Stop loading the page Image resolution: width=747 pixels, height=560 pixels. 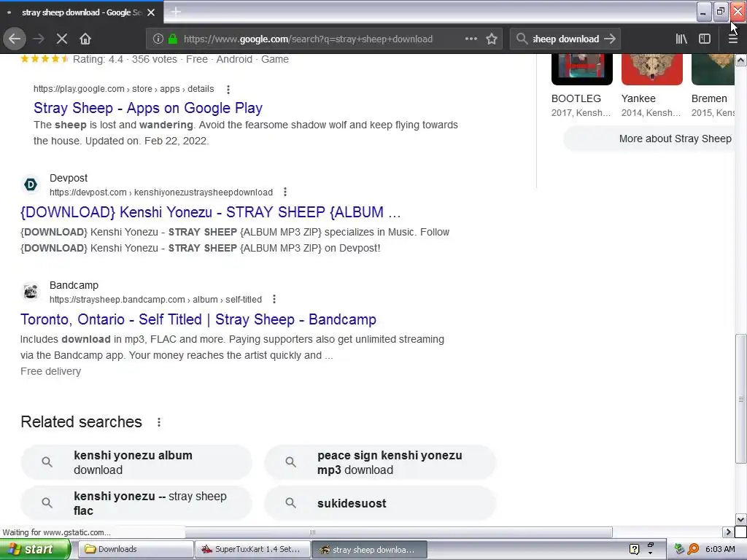pyautogui.click(x=62, y=39)
